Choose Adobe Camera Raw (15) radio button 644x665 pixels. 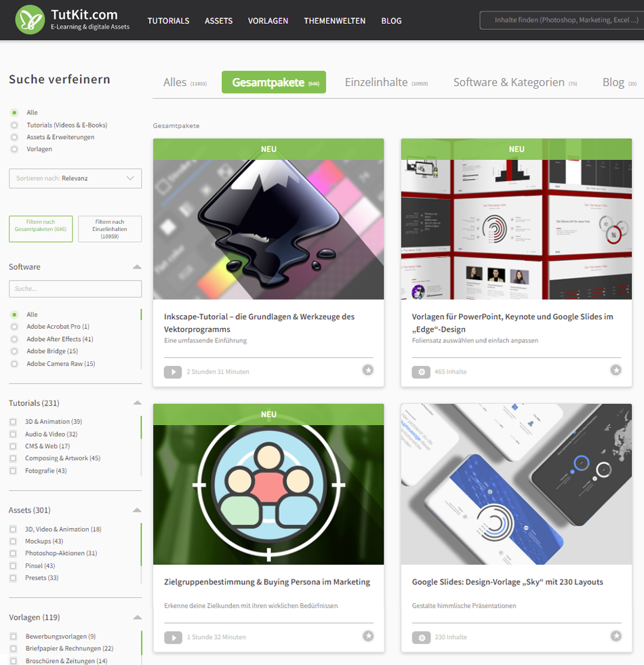14,364
